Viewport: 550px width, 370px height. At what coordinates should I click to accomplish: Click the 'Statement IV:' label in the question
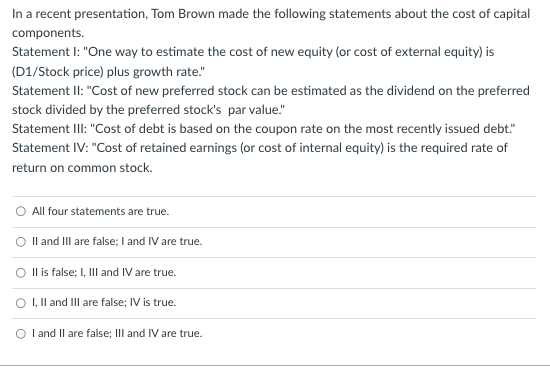(50, 148)
